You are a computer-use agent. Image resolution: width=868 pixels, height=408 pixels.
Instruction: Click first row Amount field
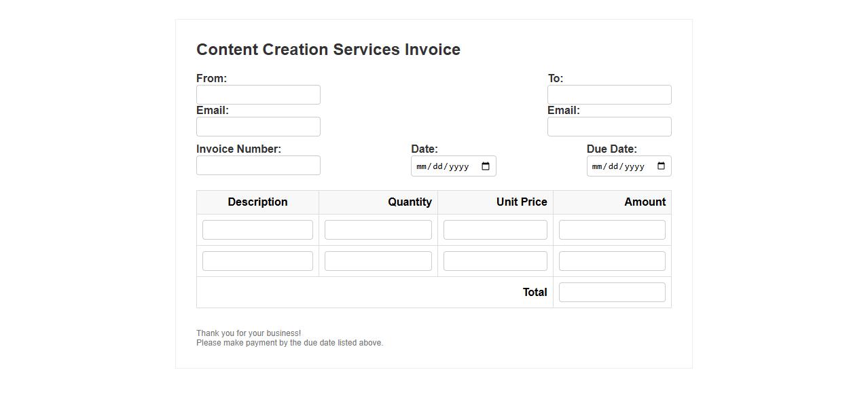612,230
